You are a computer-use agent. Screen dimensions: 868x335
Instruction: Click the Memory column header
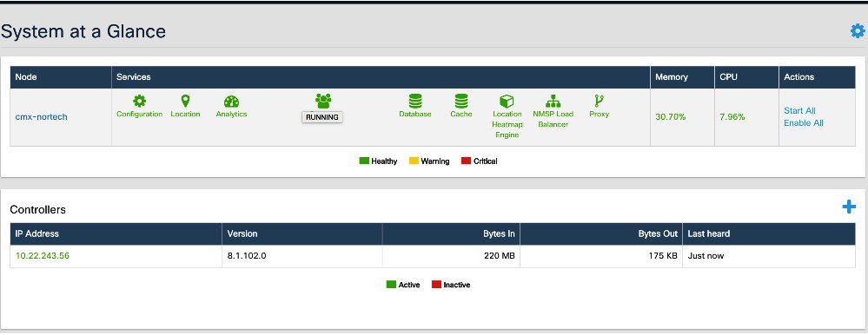[x=683, y=77]
